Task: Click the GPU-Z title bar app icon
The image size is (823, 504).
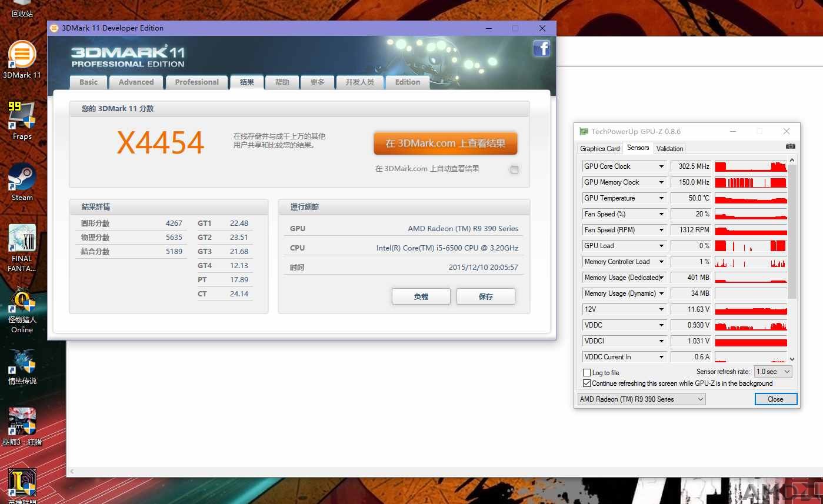Action: point(584,132)
